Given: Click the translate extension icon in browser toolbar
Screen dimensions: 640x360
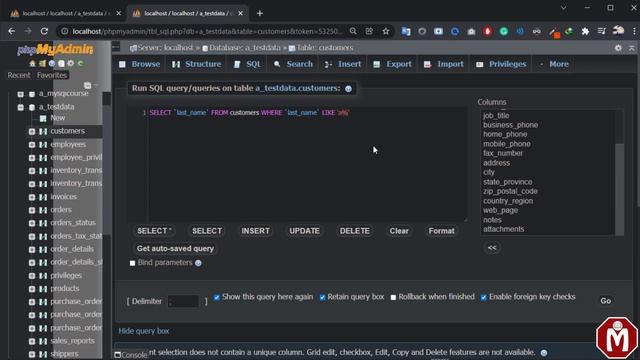Looking at the screenshot, I should [406, 31].
